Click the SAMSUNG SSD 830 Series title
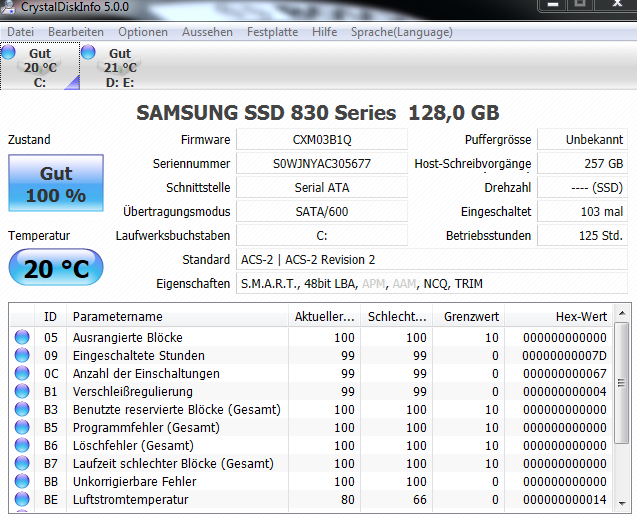Screen dimensions: 637x519 (x=318, y=112)
